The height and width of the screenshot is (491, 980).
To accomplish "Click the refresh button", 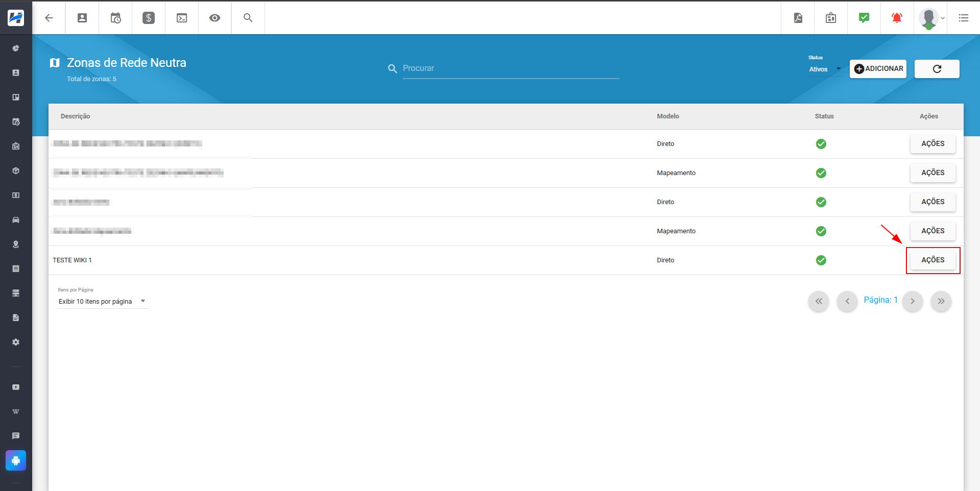I will (937, 69).
